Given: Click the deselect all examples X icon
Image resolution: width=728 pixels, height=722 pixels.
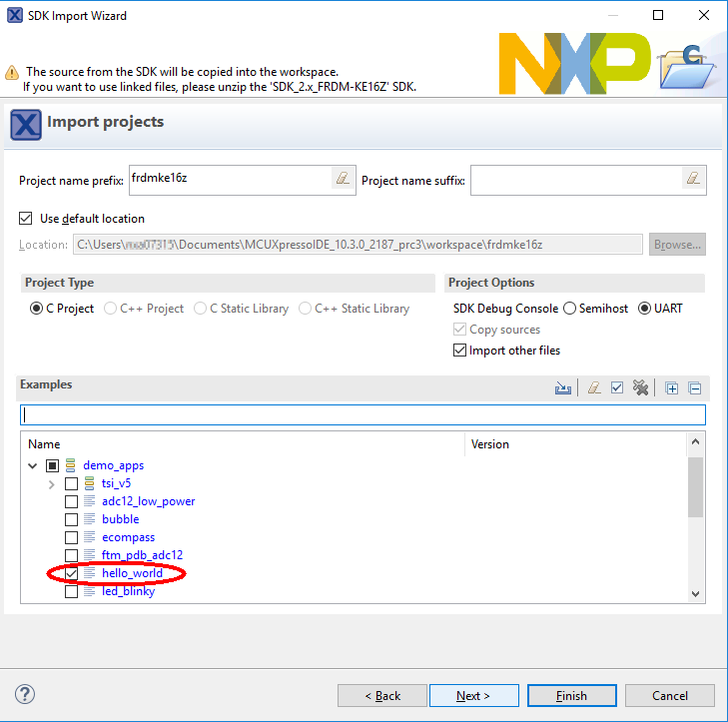Looking at the screenshot, I should [x=640, y=388].
